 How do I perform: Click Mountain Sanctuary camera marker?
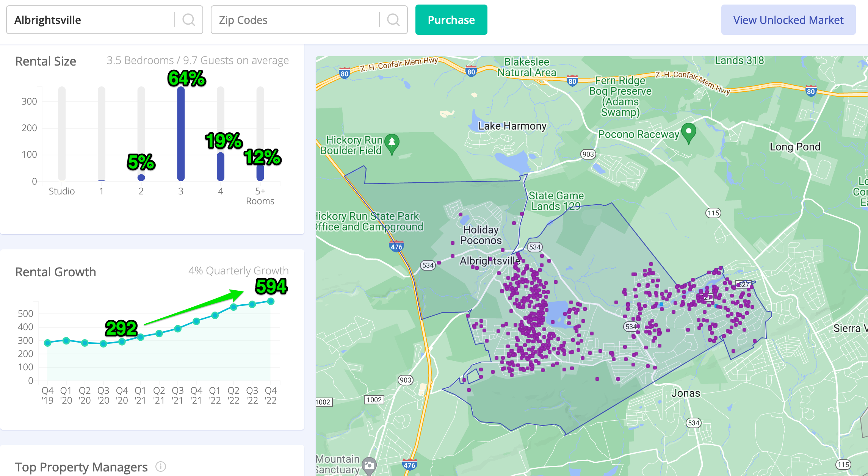[x=369, y=465]
